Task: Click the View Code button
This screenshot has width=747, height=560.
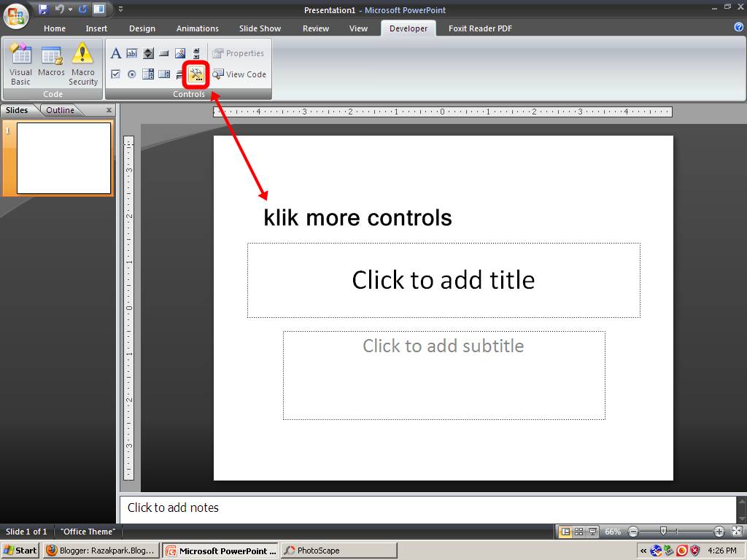Action: coord(239,74)
